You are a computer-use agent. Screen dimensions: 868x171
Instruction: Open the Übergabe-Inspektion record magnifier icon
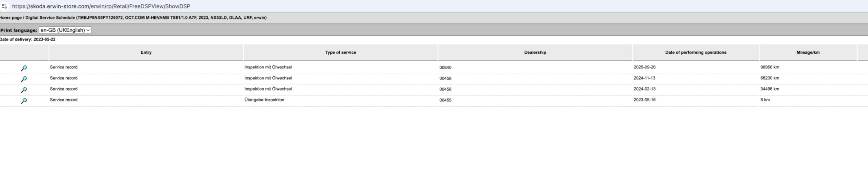coord(24,100)
